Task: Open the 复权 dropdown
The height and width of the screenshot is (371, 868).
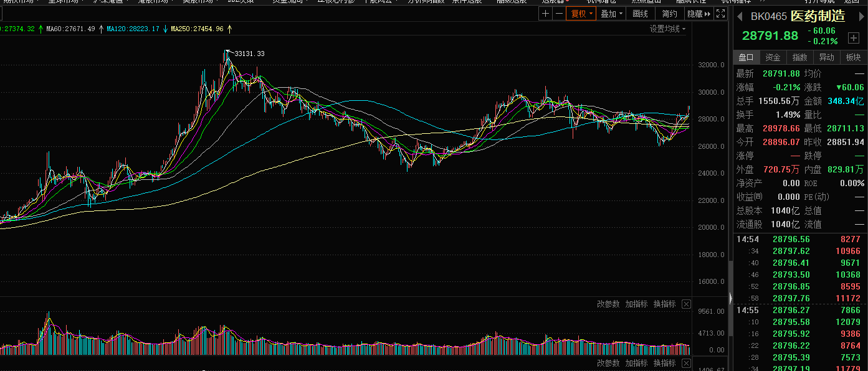Action: click(x=581, y=14)
